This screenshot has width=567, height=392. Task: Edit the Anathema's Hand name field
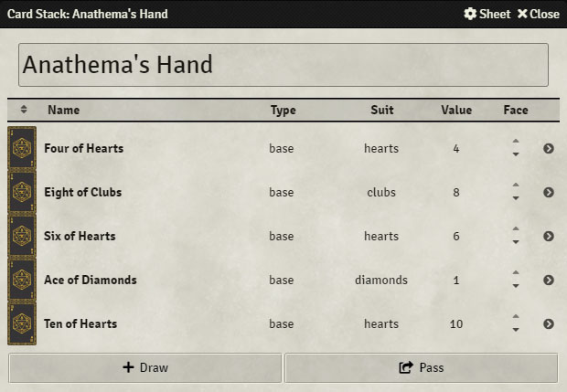point(283,65)
